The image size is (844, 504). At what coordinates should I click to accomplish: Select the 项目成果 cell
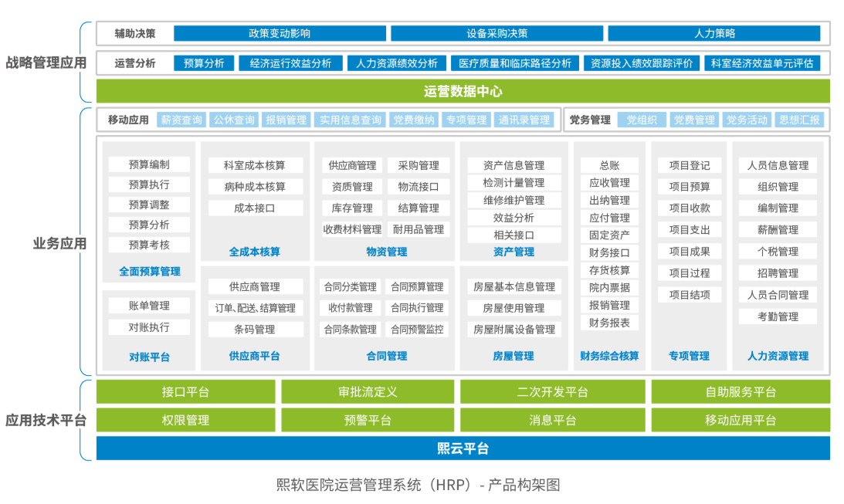[690, 252]
